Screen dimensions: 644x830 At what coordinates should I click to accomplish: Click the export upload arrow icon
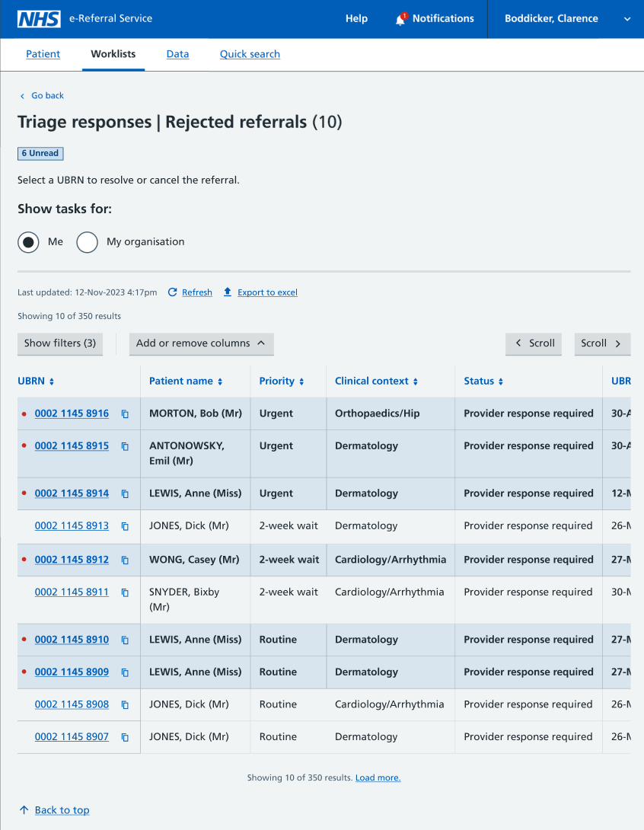coord(228,292)
